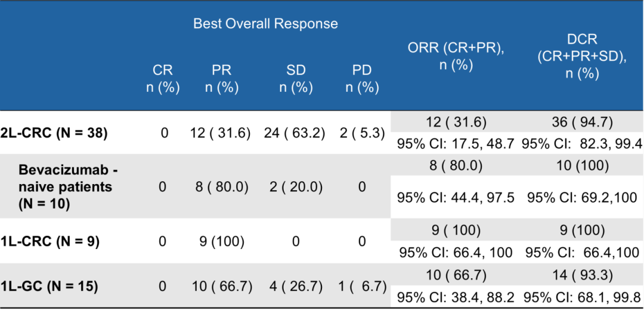Click the SD n (%) column header

pyautogui.click(x=296, y=79)
